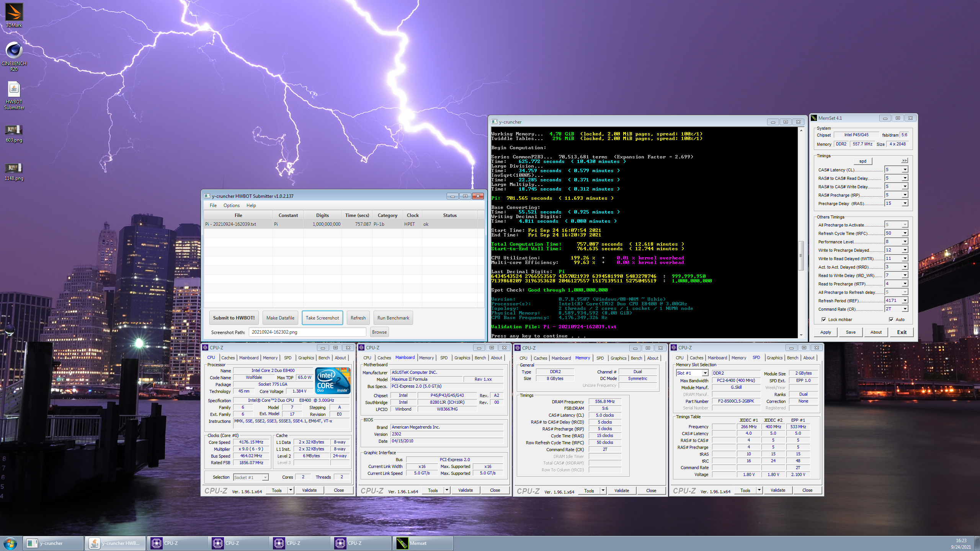The height and width of the screenshot is (551, 980).
Task: Open Slot #1 memory slot dropdown
Action: 705,373
